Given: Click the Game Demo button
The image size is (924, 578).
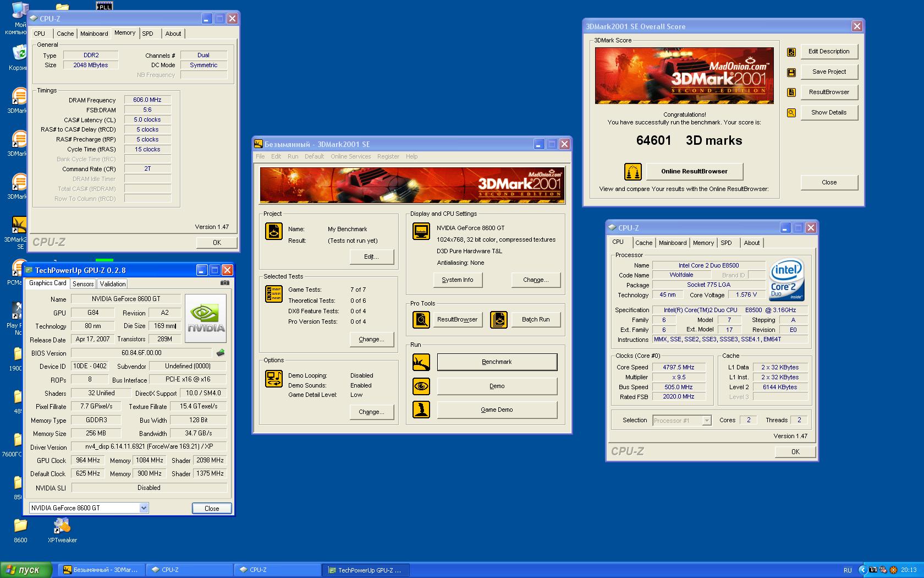Looking at the screenshot, I should pyautogui.click(x=497, y=410).
